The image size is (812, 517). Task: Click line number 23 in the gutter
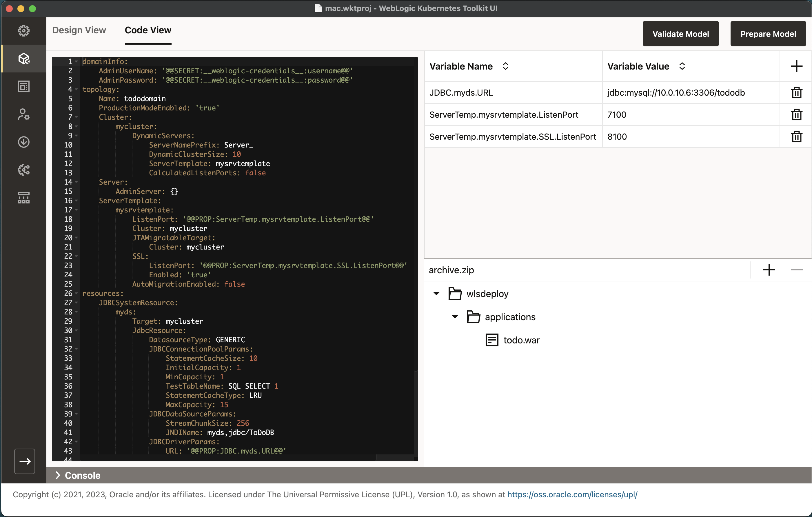coord(68,265)
